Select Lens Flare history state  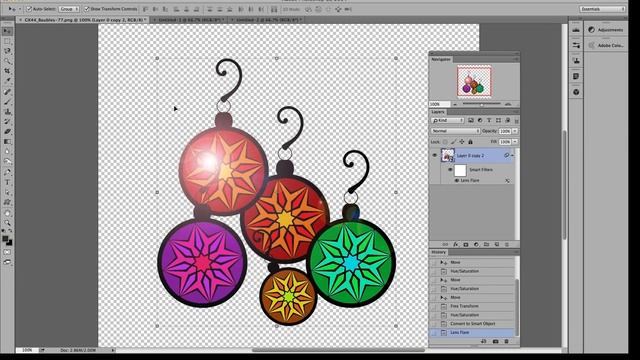tap(472, 333)
